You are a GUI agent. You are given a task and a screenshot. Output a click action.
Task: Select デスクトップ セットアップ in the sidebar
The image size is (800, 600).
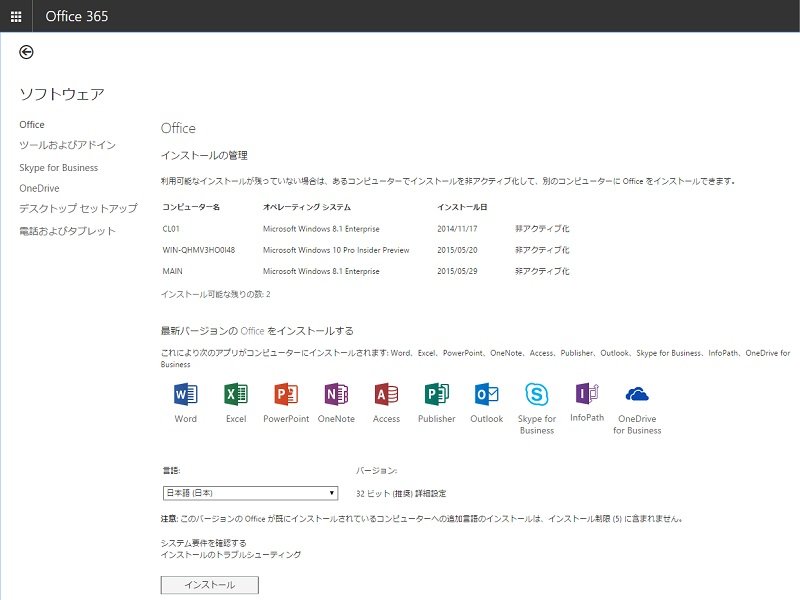click(78, 208)
